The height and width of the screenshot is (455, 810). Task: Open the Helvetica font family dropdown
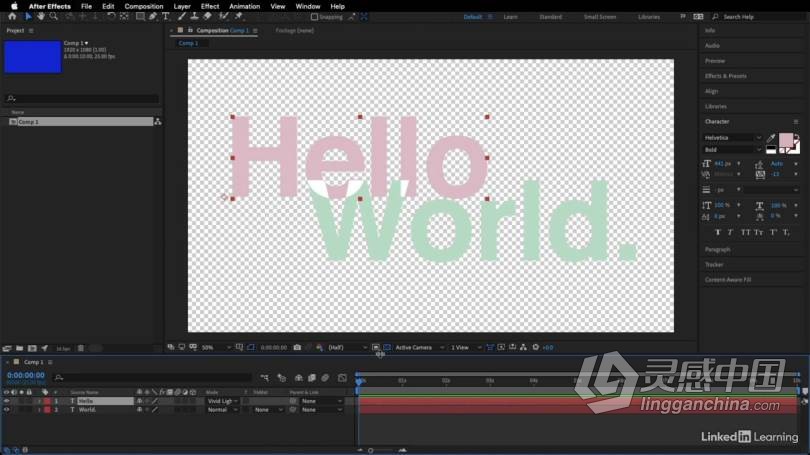(x=733, y=138)
